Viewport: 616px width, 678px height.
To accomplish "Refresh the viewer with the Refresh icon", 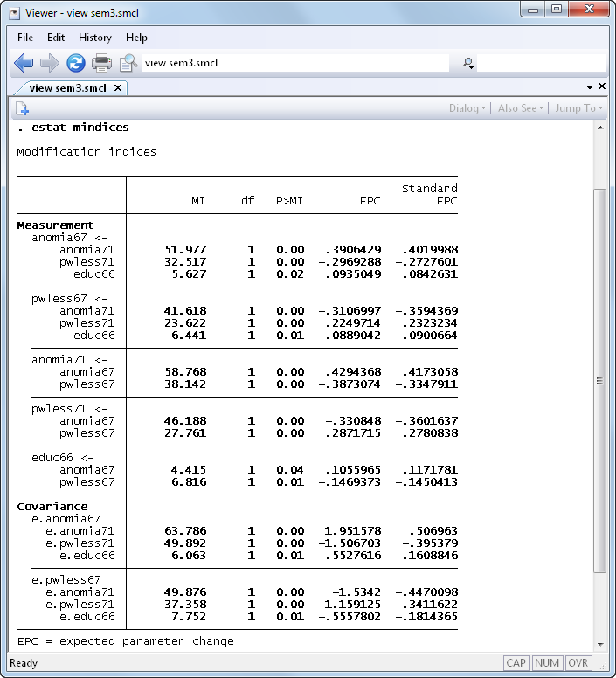I will (76, 63).
